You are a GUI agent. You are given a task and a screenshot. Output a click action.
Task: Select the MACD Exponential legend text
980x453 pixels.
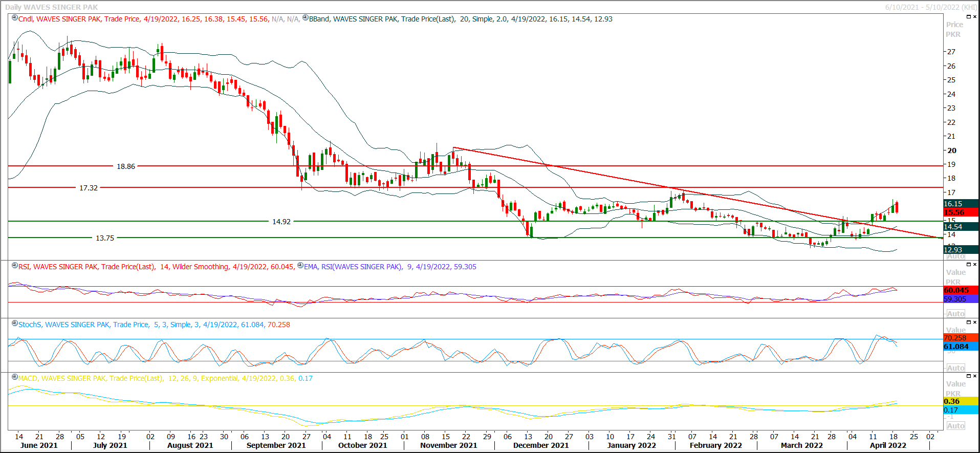(x=165, y=378)
